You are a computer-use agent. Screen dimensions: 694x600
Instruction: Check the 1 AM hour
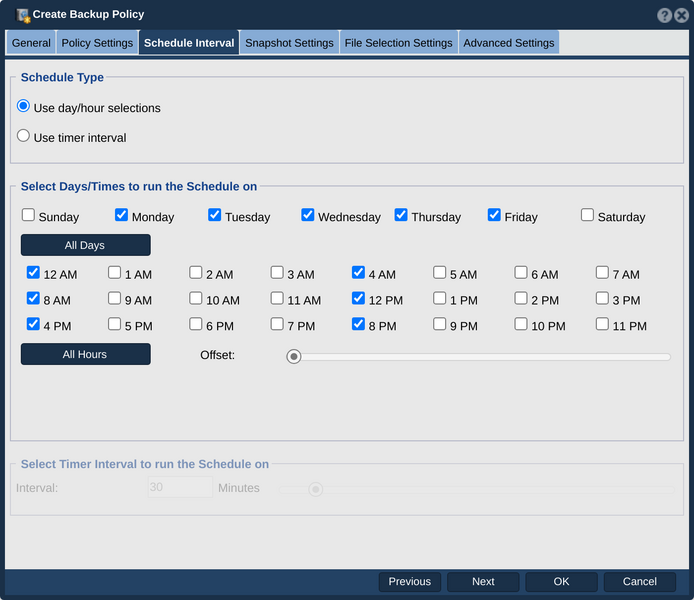coord(115,272)
